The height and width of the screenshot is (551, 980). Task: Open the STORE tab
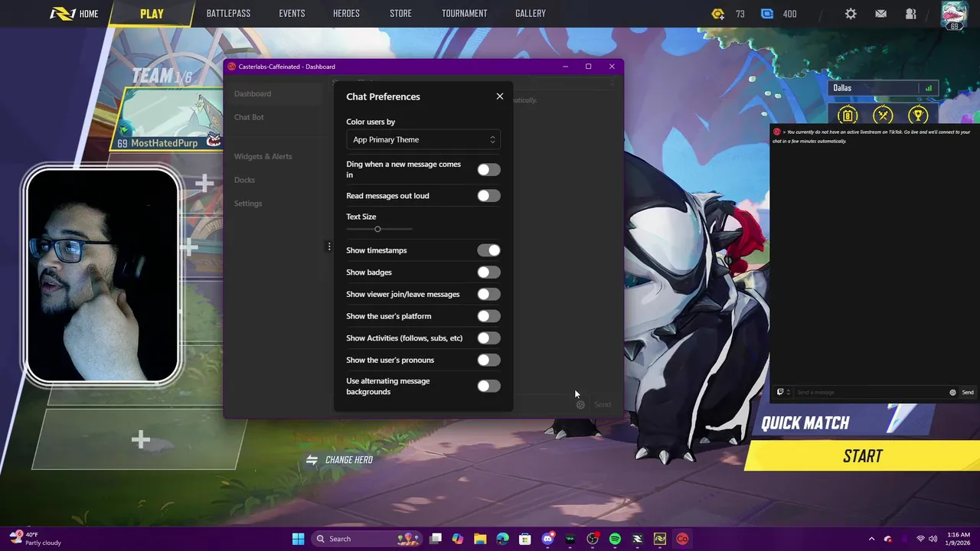coord(400,14)
